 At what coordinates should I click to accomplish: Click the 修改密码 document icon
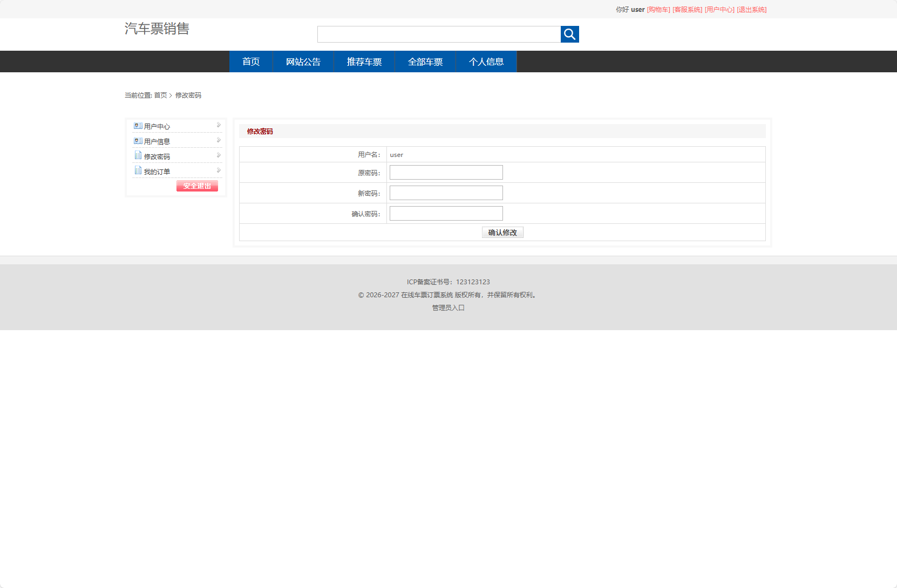pyautogui.click(x=138, y=156)
